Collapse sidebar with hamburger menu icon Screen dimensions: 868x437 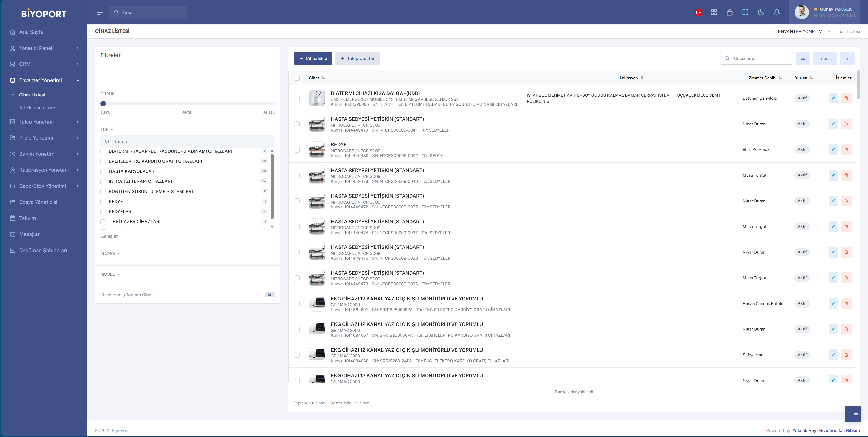[x=100, y=12]
